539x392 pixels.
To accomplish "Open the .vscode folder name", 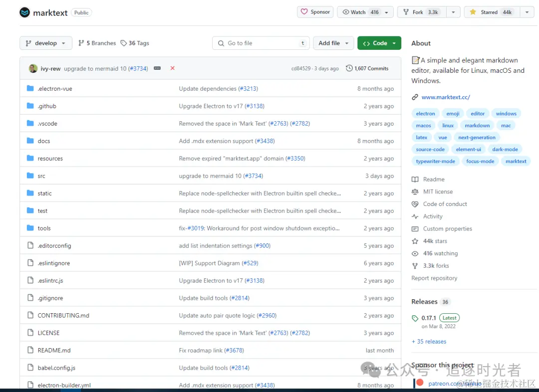I will click(47, 123).
